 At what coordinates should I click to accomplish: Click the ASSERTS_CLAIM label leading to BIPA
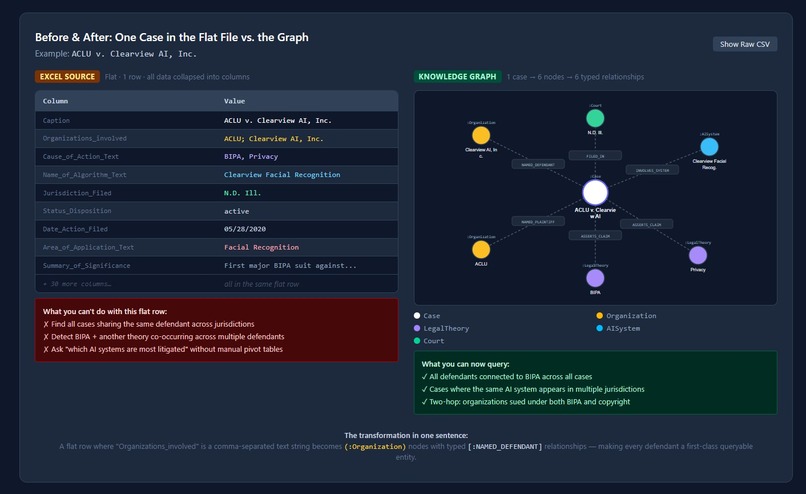(595, 236)
